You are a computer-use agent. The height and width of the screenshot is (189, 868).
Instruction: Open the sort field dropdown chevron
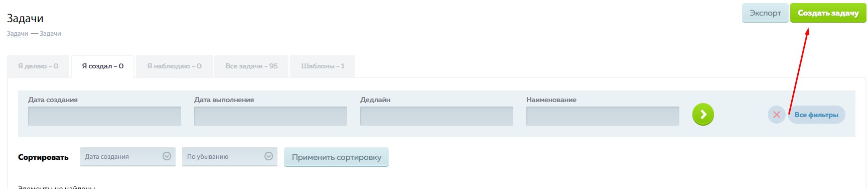pyautogui.click(x=167, y=156)
